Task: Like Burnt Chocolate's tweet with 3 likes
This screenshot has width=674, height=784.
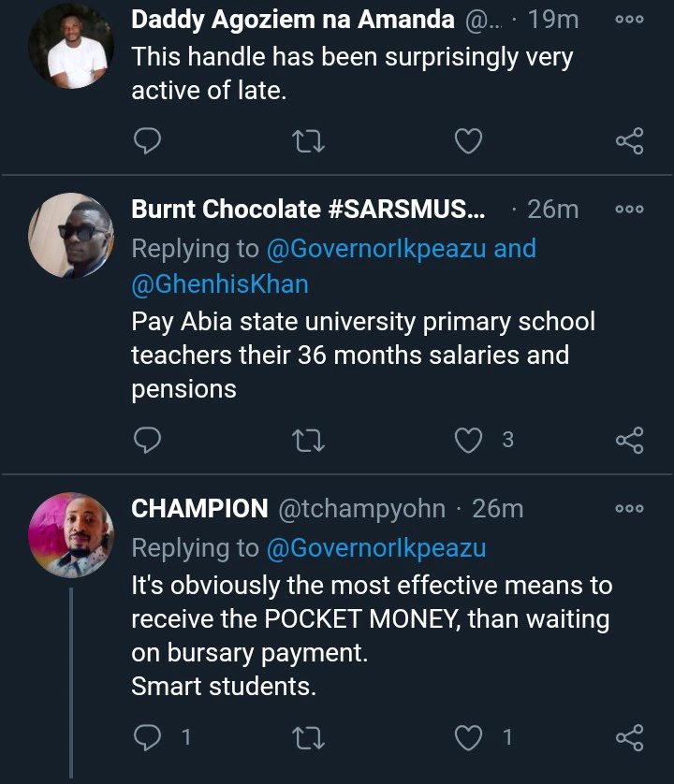Action: click(x=468, y=440)
